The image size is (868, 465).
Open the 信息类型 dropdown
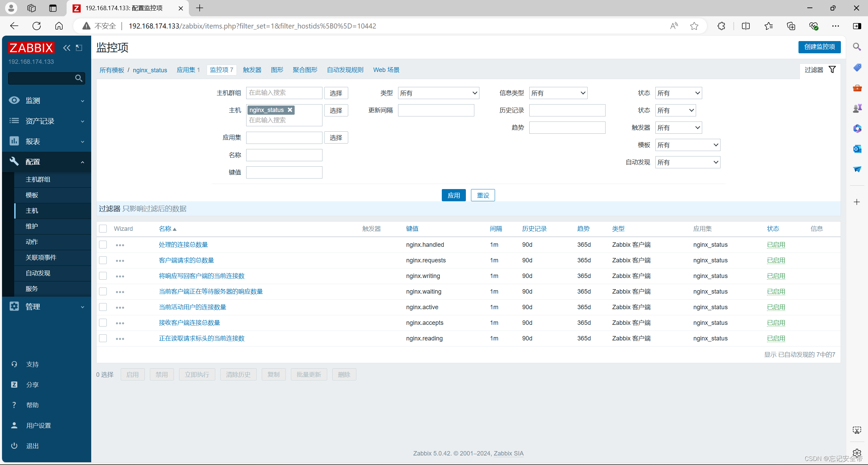click(558, 93)
